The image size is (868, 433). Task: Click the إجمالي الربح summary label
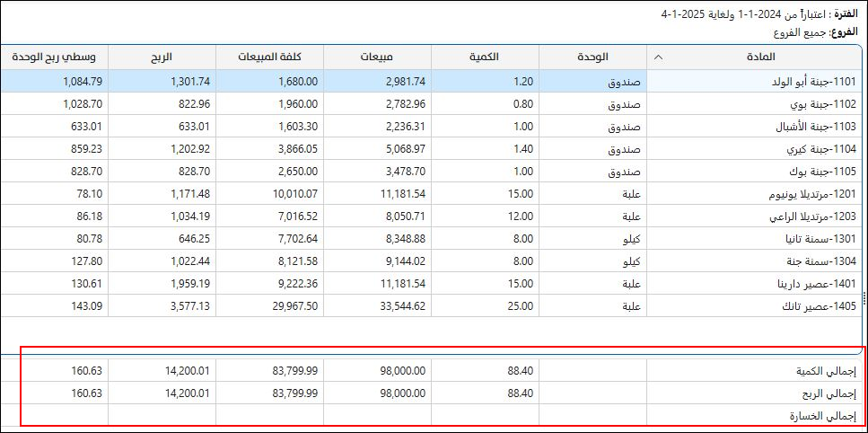829,394
